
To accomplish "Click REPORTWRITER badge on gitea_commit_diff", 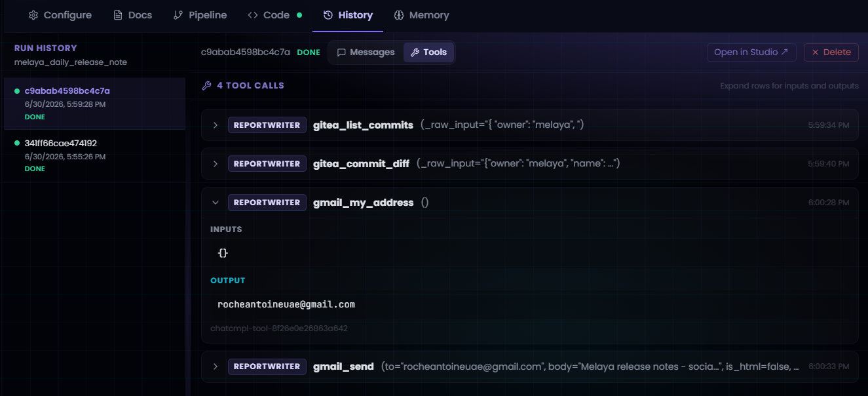I will coord(267,163).
